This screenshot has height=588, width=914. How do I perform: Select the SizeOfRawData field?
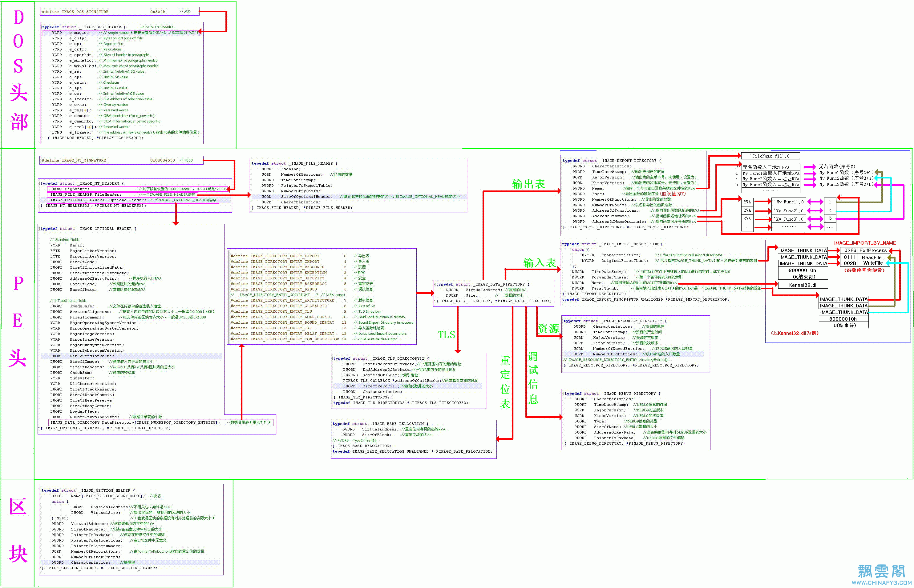pyautogui.click(x=107, y=530)
